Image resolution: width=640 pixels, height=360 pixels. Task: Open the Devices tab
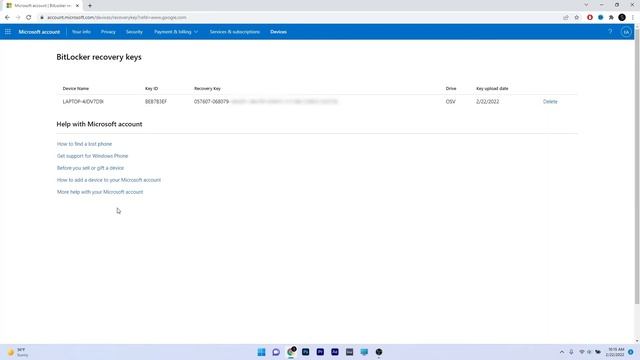[x=278, y=32]
